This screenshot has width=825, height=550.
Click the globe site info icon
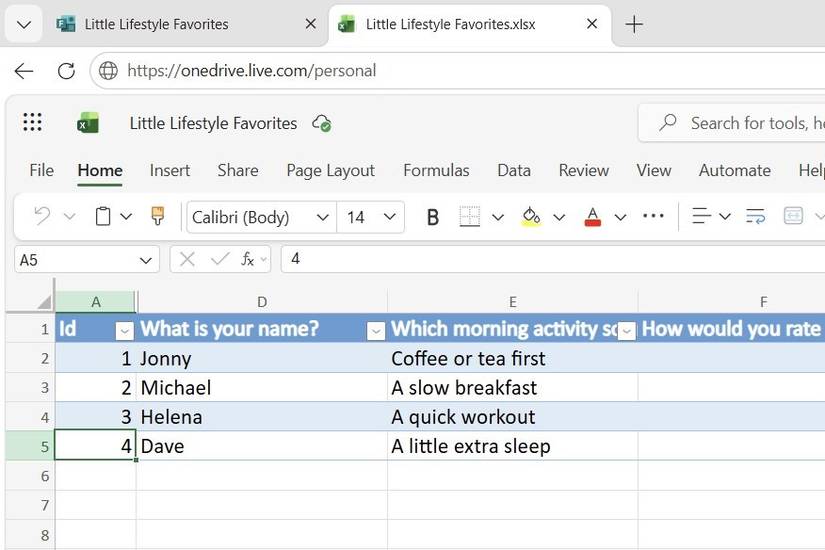[x=108, y=71]
